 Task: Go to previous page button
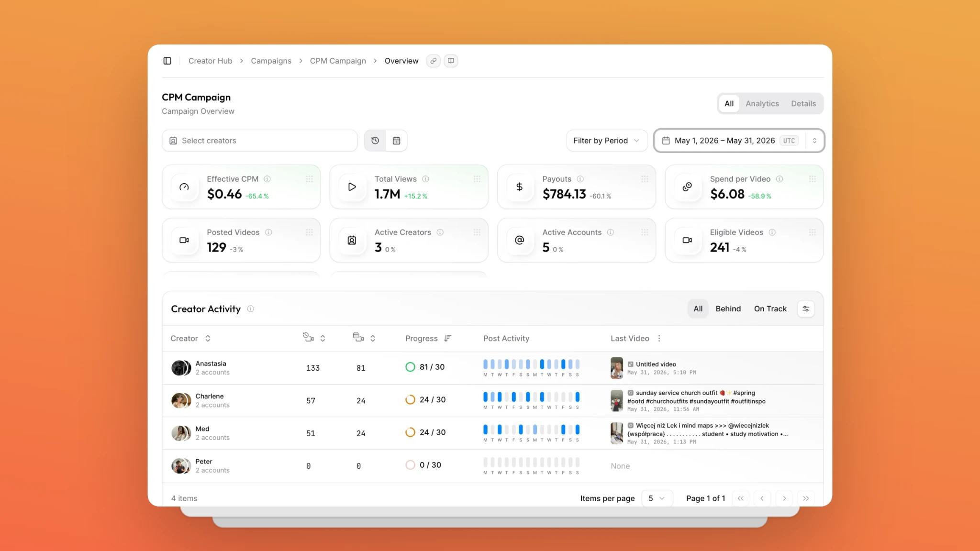click(762, 498)
